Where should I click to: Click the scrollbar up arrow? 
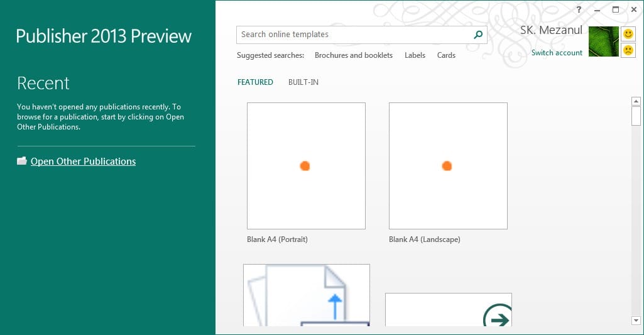click(x=636, y=101)
